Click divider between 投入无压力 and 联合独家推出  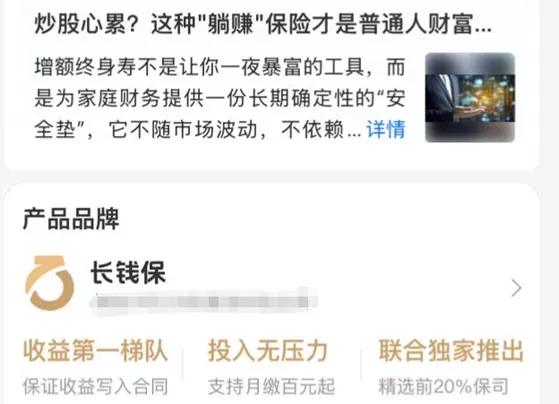pyautogui.click(x=361, y=364)
